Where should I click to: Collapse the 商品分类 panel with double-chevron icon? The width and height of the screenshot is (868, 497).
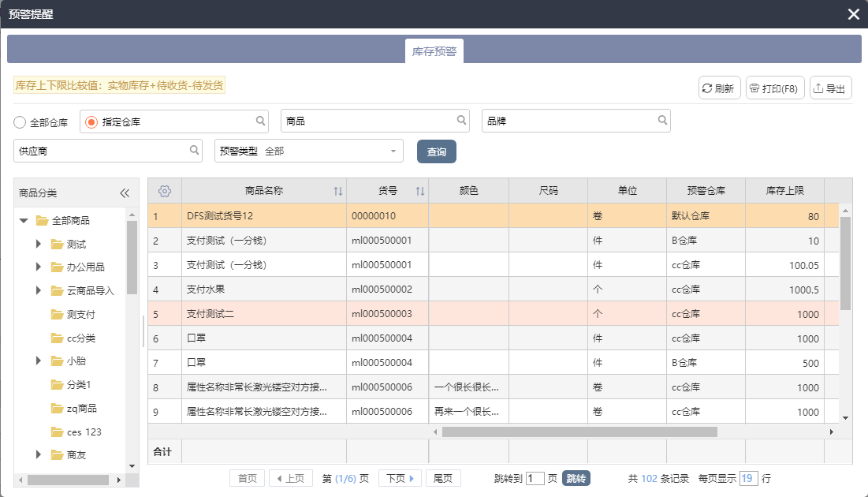pos(124,193)
